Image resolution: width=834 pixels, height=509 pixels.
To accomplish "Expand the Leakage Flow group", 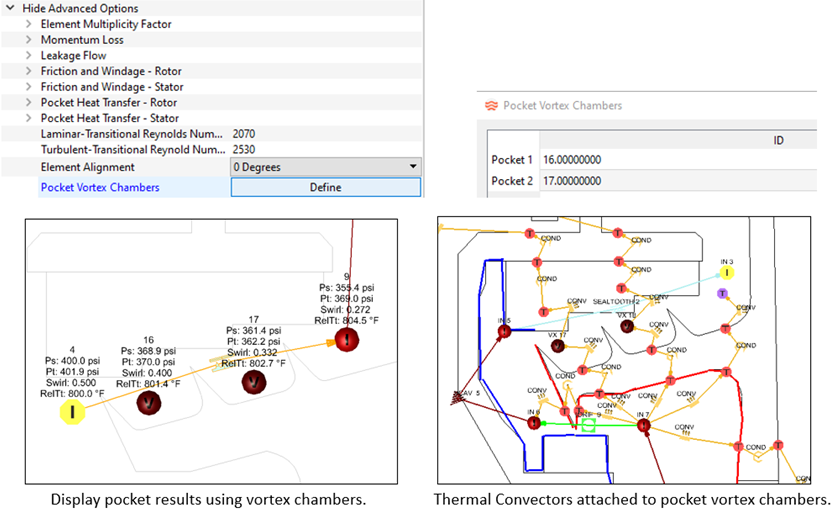I will (x=29, y=56).
